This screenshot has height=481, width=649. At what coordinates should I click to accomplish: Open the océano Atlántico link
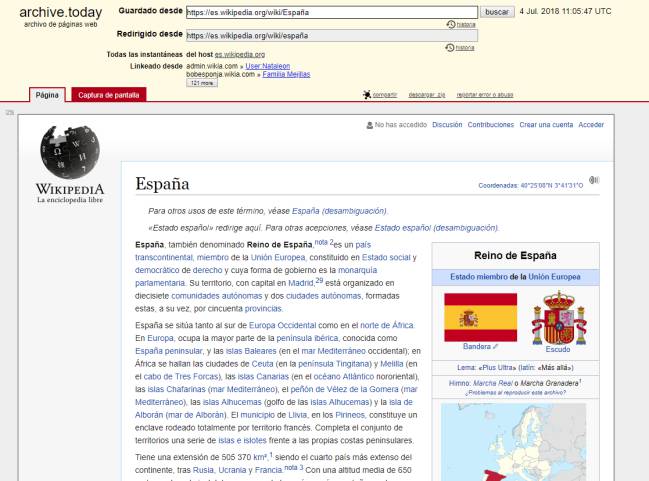344,377
